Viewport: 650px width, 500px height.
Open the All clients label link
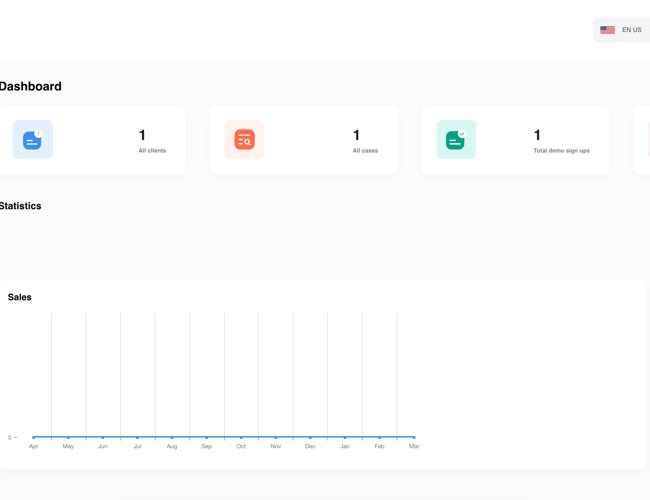point(152,151)
